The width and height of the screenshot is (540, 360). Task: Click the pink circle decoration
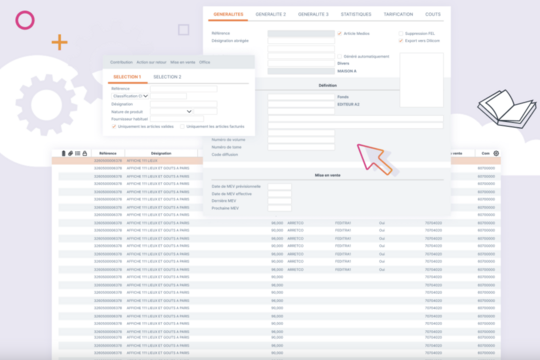[x=25, y=20]
